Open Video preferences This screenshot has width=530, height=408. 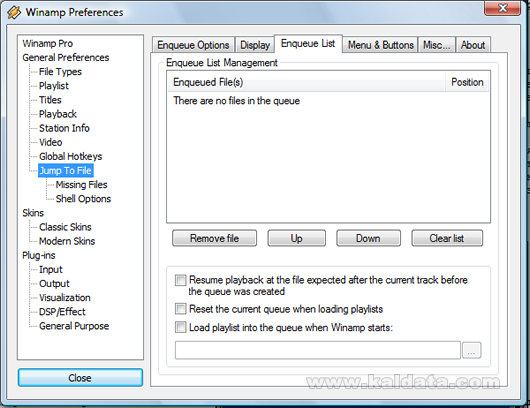(51, 142)
